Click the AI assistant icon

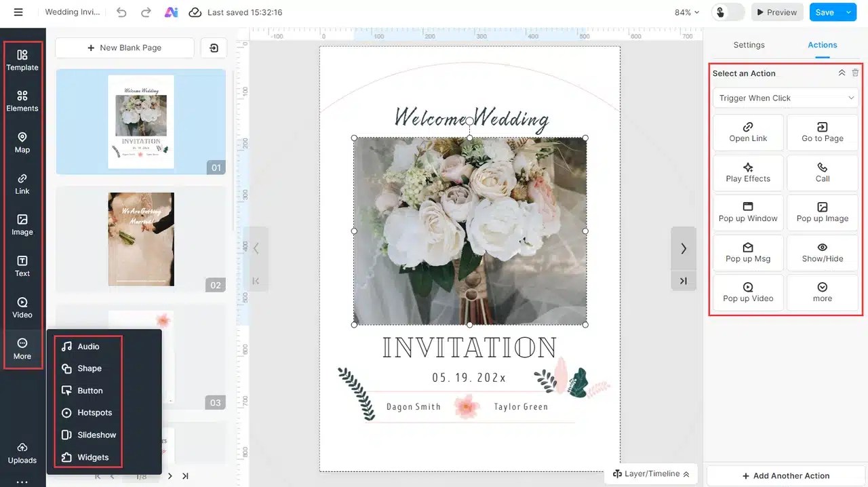pos(171,12)
